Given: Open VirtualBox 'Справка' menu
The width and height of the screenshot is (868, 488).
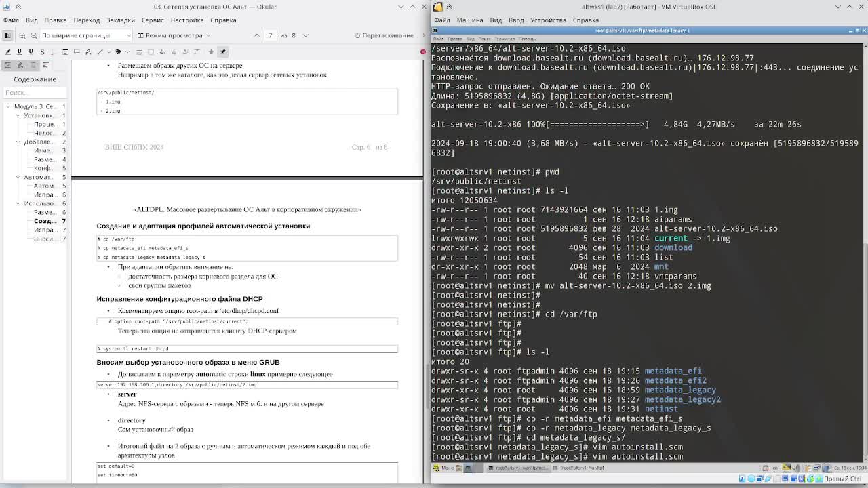Looking at the screenshot, I should click(585, 20).
